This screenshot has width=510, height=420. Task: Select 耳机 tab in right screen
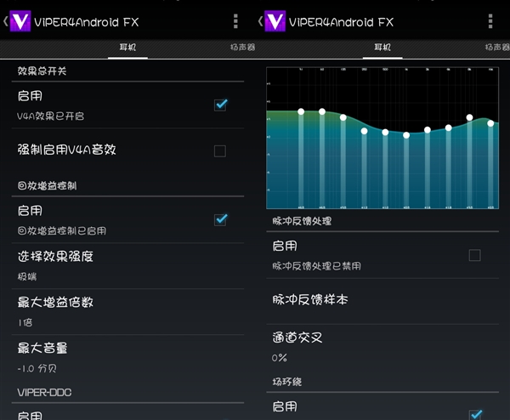click(x=382, y=48)
